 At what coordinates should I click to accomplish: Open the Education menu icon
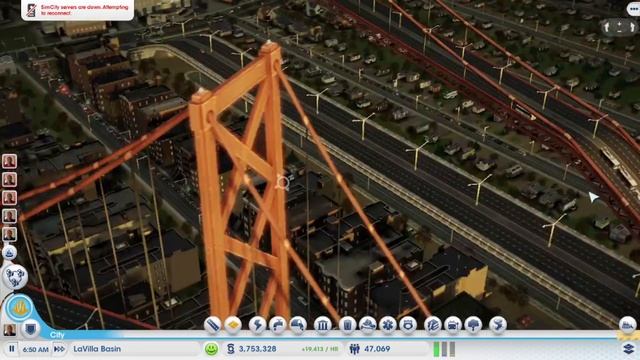(x=433, y=325)
